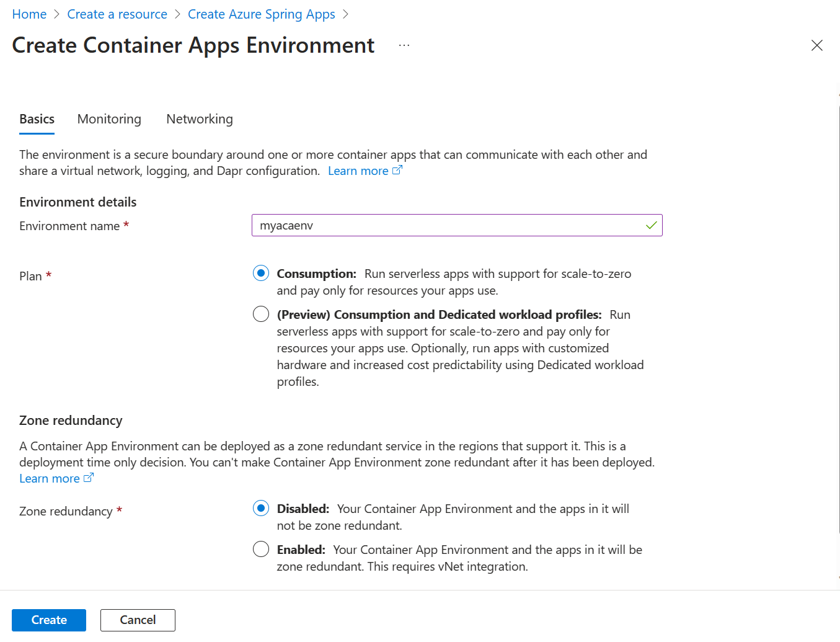Enable zone redundancy radio option
The image size is (840, 642).
261,549
